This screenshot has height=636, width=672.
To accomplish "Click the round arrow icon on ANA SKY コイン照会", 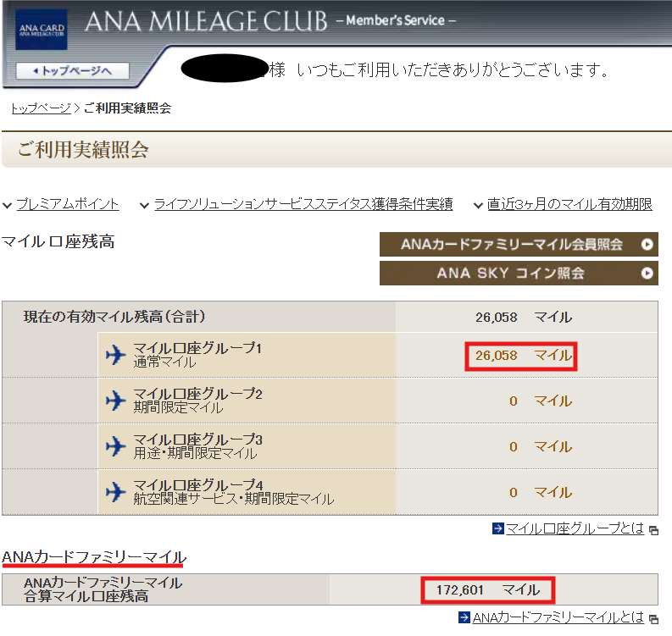I will 647,274.
